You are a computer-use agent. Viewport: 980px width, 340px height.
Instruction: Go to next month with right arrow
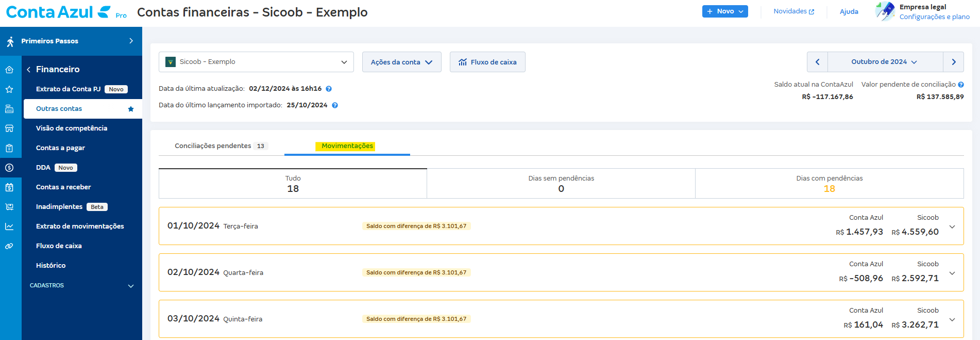[953, 62]
